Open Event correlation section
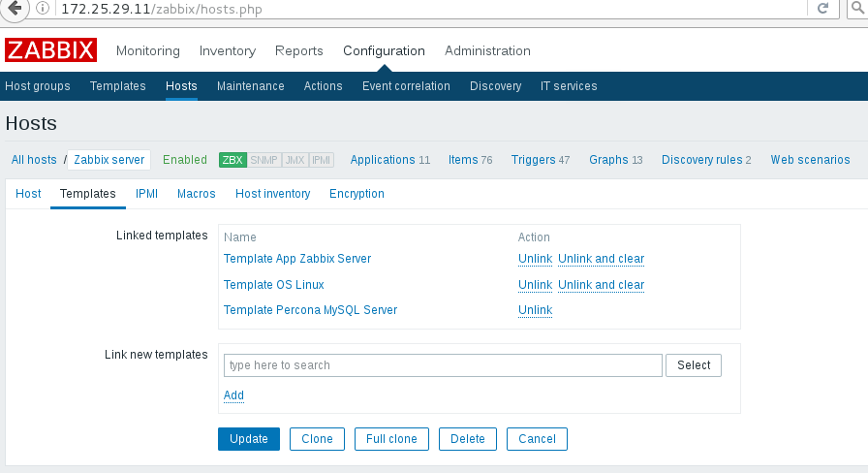Viewport: 868px width, 473px height. [406, 86]
